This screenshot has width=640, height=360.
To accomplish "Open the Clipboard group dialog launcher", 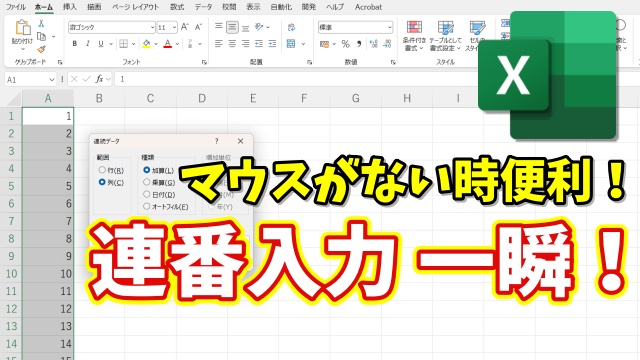I will coord(60,62).
